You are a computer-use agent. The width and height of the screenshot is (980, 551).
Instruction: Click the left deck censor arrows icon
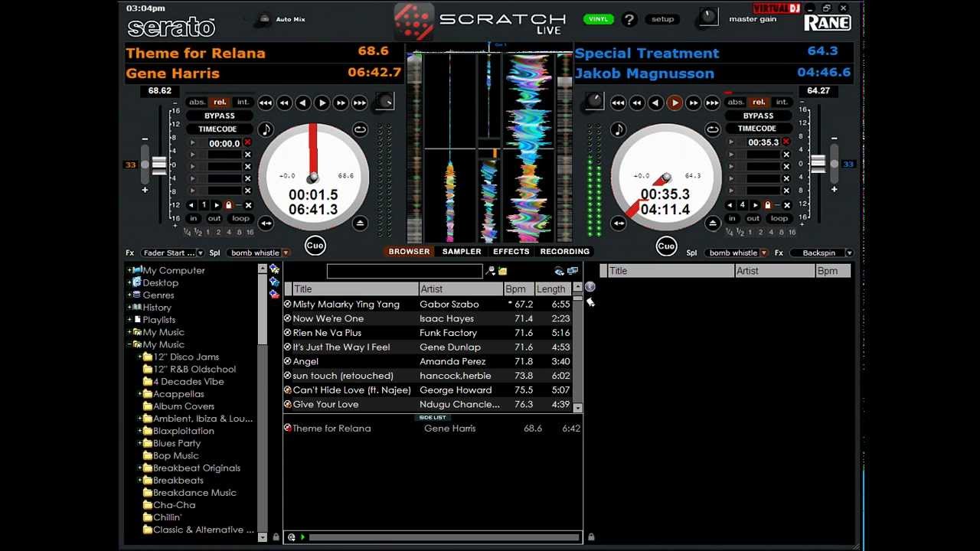266,223
